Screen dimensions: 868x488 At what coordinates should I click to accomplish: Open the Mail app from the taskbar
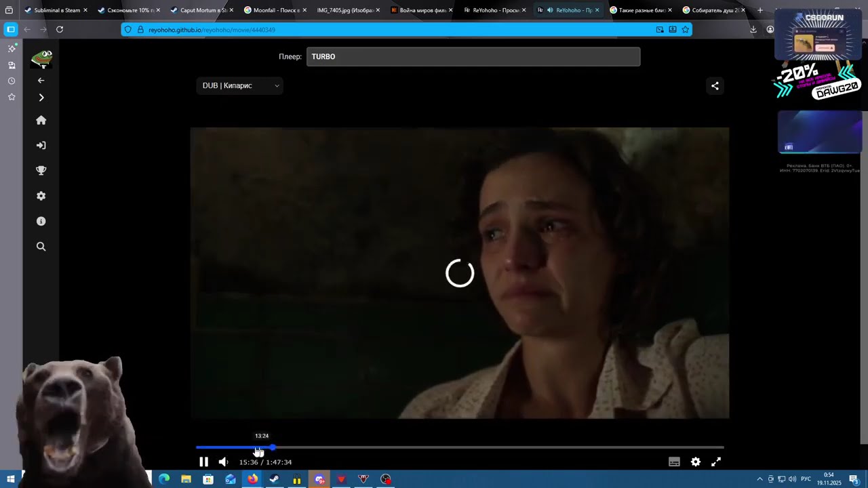coord(231,479)
